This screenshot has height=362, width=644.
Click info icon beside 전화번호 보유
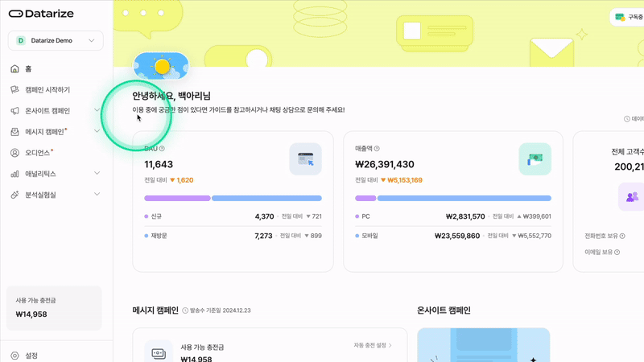tap(622, 236)
